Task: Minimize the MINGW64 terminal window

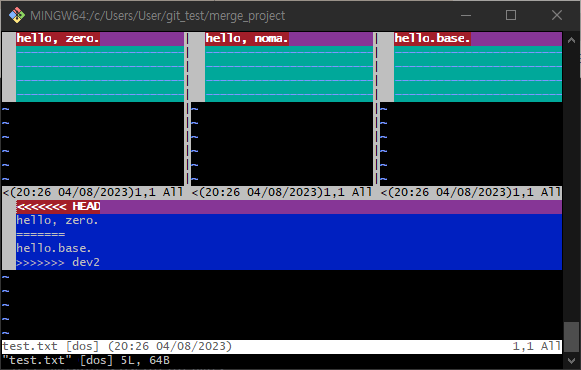Action: pyautogui.click(x=466, y=16)
